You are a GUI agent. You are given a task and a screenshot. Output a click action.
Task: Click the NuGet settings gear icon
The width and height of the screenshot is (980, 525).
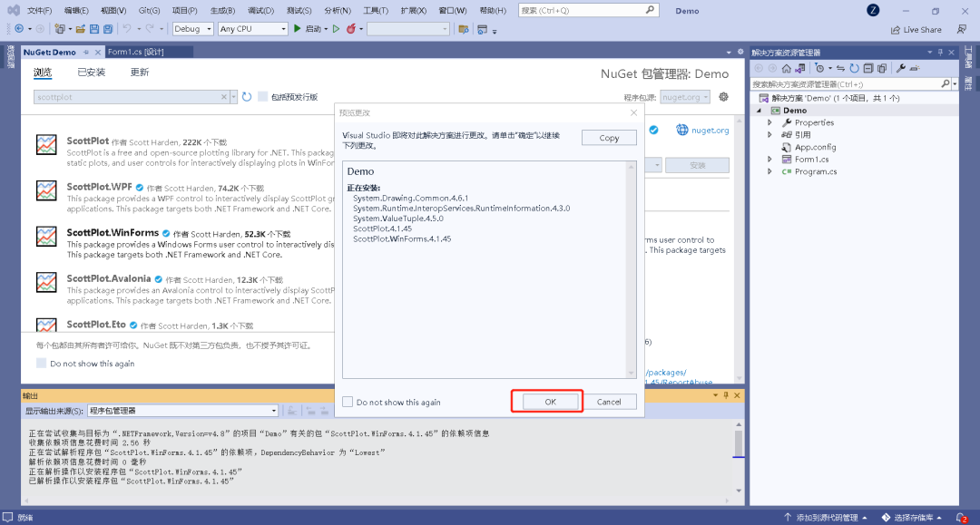[x=723, y=97]
